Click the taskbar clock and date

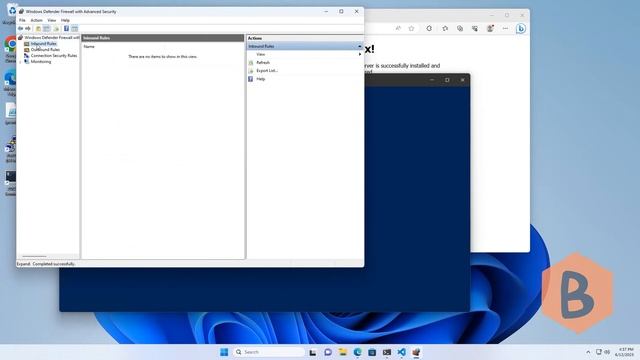[x=624, y=352]
